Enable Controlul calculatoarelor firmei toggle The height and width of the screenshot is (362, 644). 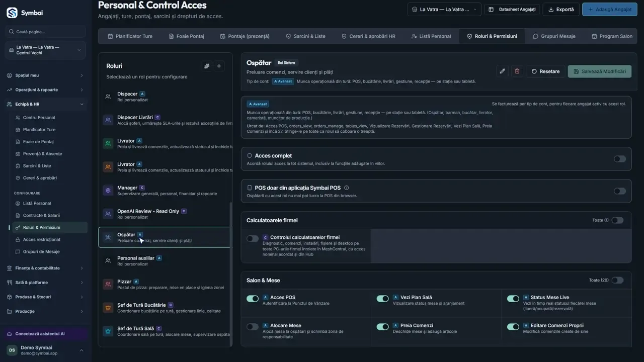(x=252, y=238)
